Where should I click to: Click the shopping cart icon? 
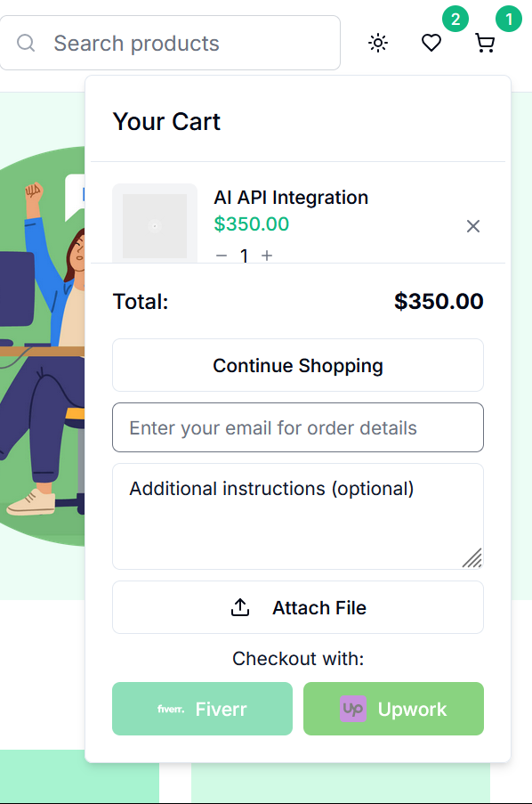[x=485, y=43]
